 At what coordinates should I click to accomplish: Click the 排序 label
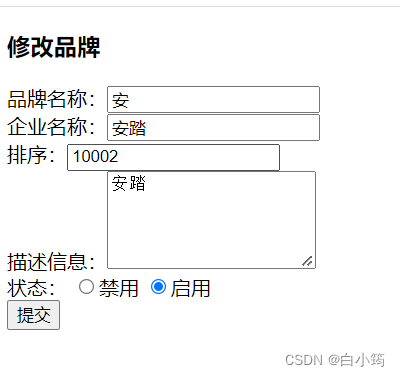[31, 155]
